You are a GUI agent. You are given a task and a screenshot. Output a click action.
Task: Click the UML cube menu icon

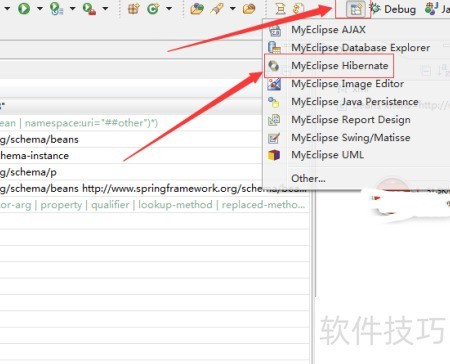pos(274,155)
